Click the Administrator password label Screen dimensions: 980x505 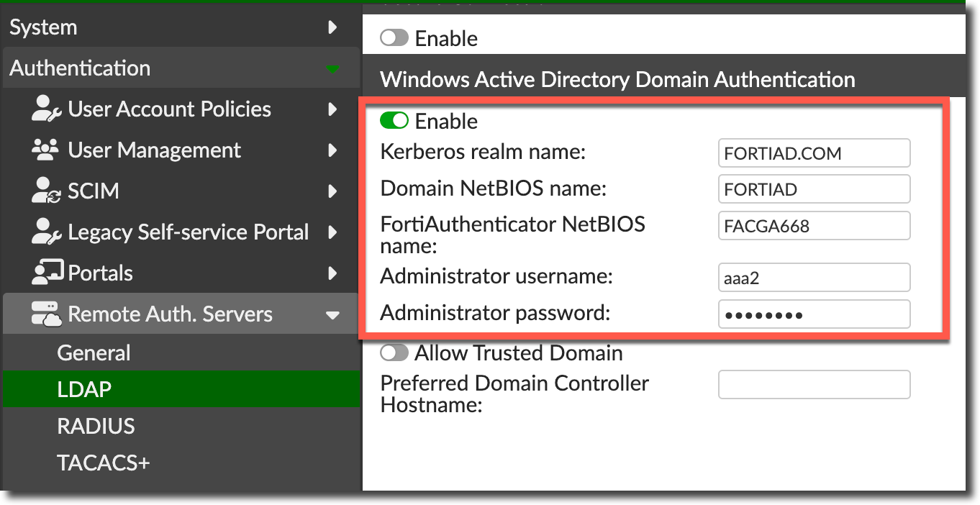pos(495,313)
